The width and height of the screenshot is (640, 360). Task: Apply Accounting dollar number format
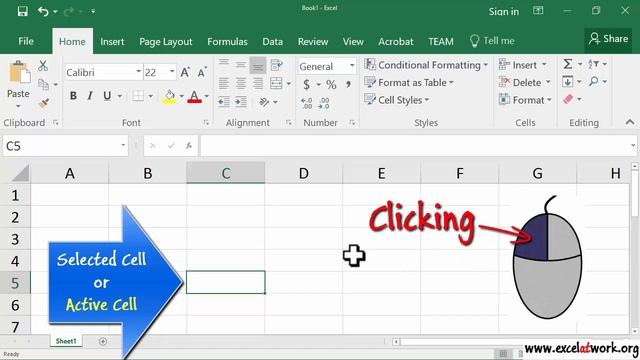click(x=307, y=84)
